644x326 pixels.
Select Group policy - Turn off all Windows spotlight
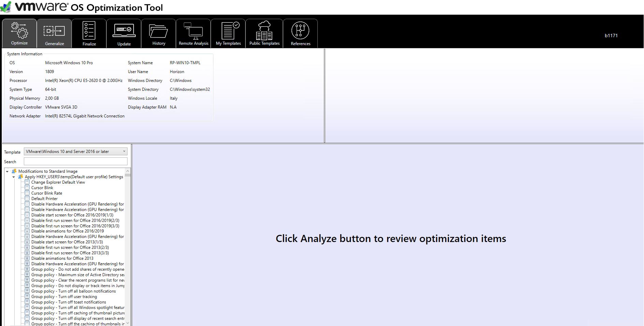pyautogui.click(x=78, y=307)
